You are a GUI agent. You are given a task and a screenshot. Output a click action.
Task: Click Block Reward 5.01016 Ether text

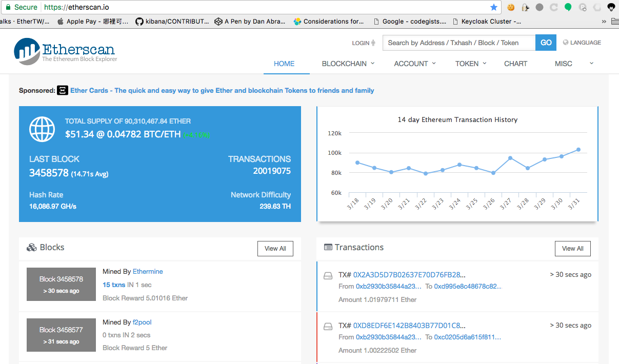pyautogui.click(x=145, y=298)
